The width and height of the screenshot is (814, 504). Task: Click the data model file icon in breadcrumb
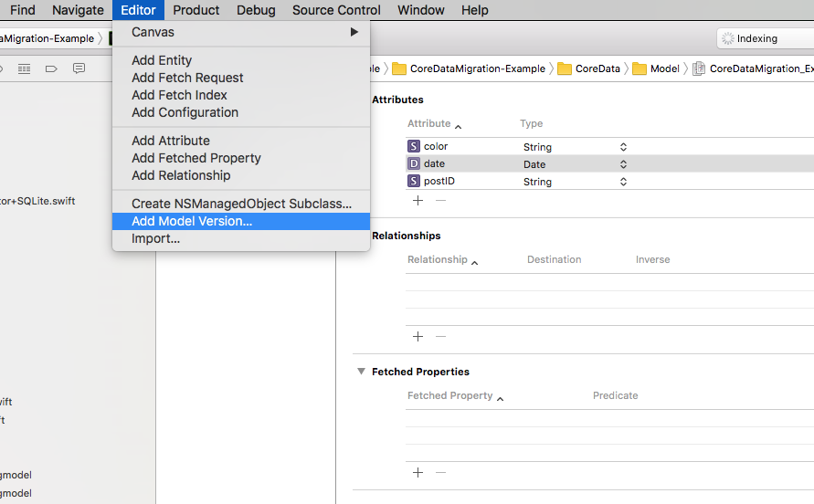coord(699,68)
